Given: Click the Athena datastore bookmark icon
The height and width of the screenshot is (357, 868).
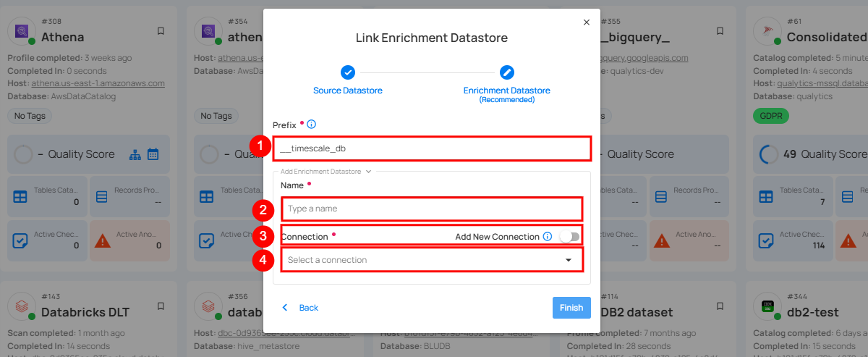Looking at the screenshot, I should point(161,31).
